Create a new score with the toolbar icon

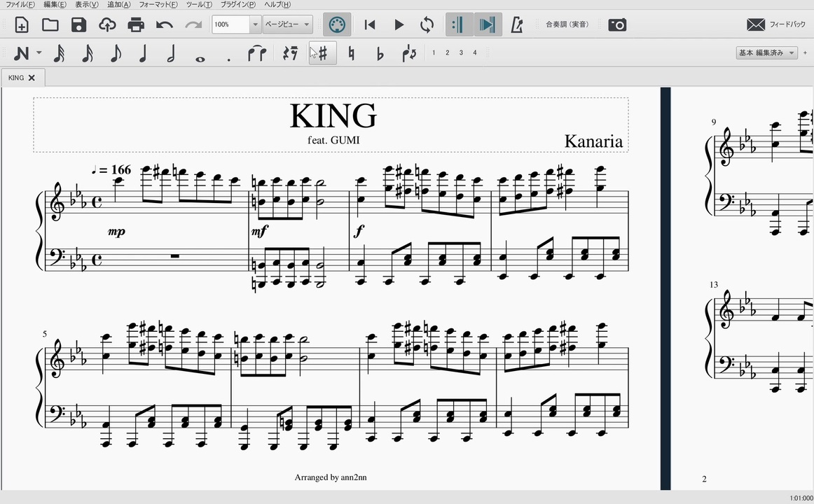click(21, 25)
